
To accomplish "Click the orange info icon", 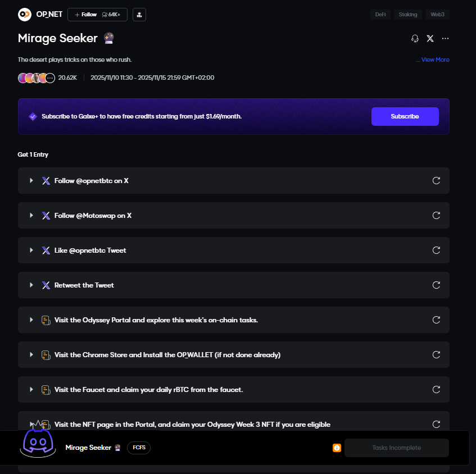I will [337, 448].
